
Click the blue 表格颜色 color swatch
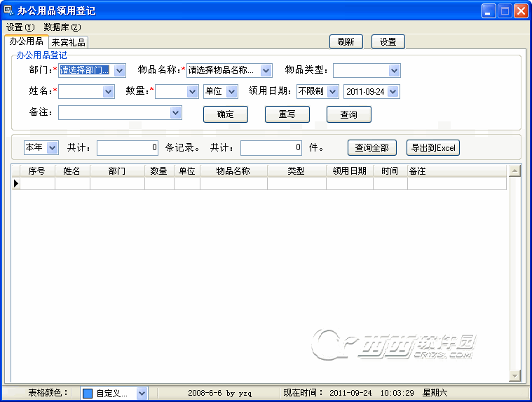[88, 393]
